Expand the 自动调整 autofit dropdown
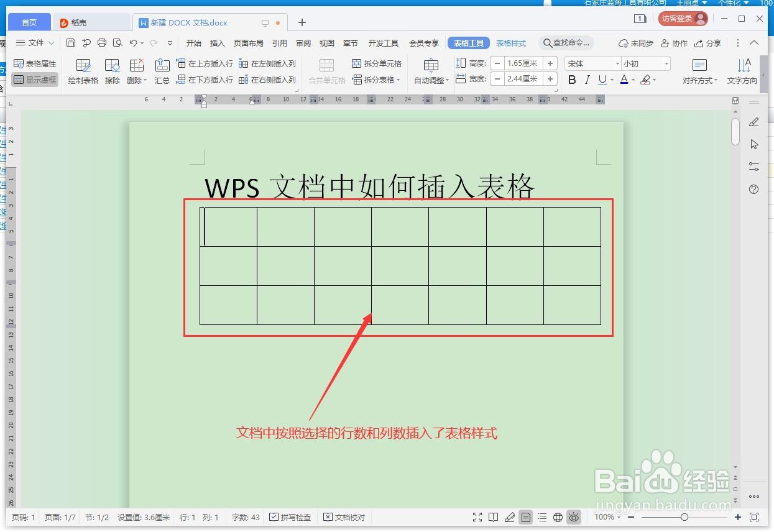The height and width of the screenshot is (532, 774). pyautogui.click(x=431, y=81)
